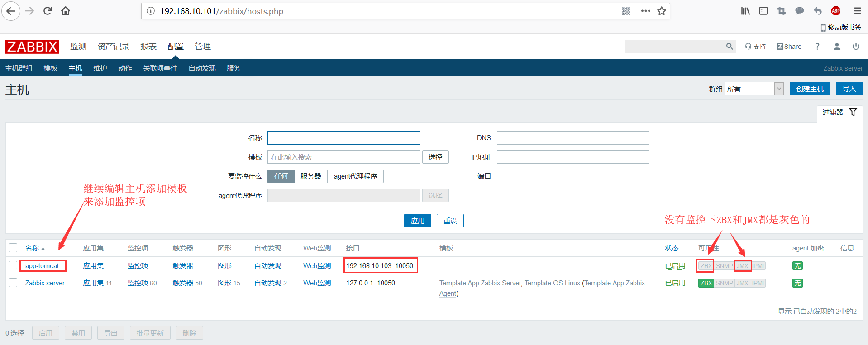Click the green ZBX availability badge

point(706,283)
